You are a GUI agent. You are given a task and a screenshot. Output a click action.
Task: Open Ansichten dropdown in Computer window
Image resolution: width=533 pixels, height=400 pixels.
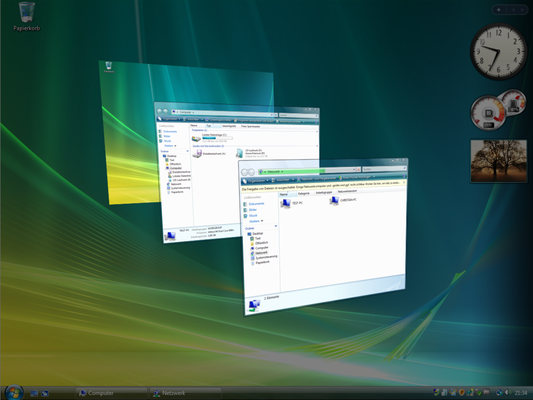pyautogui.click(x=192, y=120)
